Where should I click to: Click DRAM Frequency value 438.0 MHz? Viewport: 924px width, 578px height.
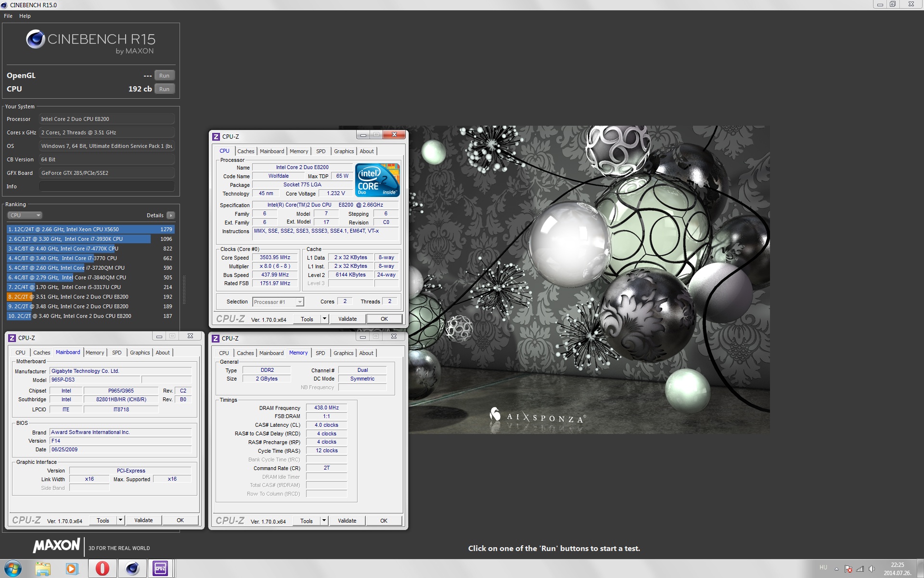point(326,408)
